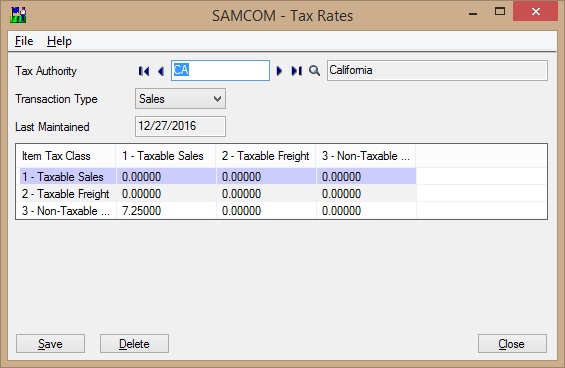Select the '1 - Taxable Sales' column header
Screen dimensions: 565x368
tap(166, 156)
